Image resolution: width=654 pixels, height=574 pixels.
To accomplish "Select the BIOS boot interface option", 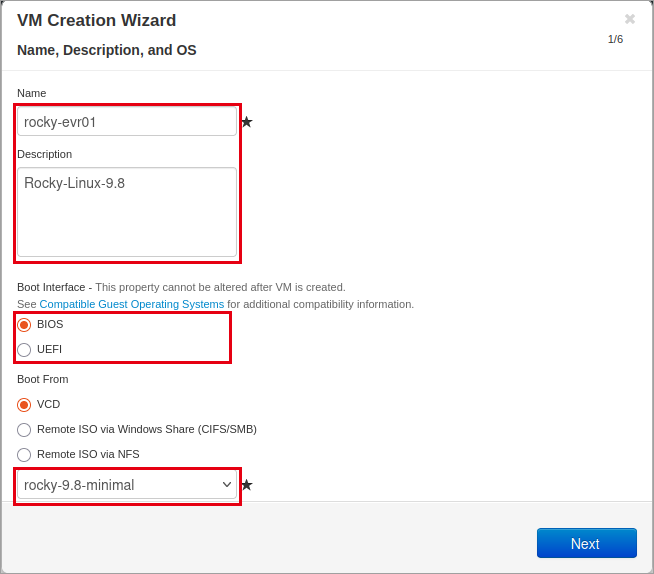I will (24, 325).
